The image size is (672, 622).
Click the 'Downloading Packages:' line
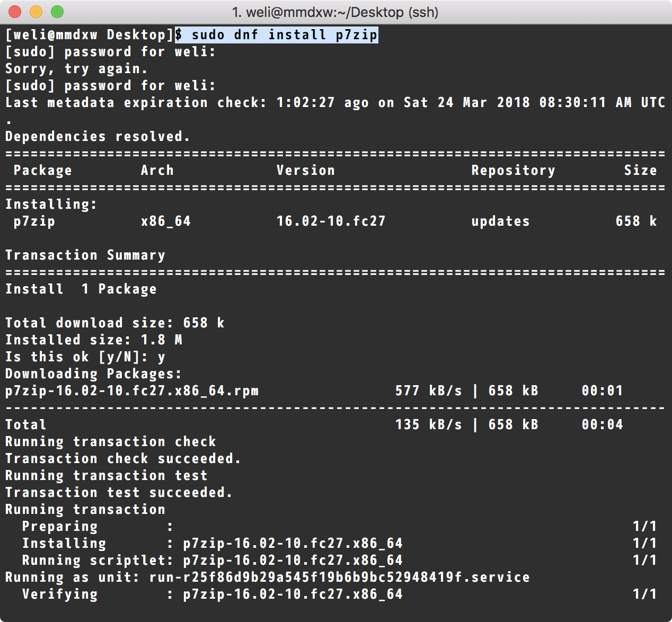(94, 374)
